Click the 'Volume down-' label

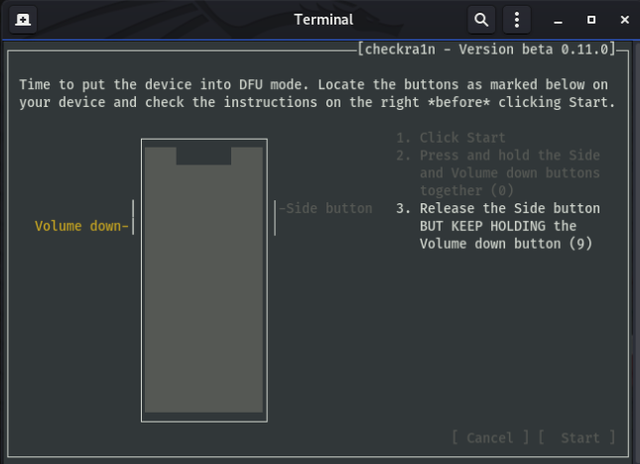pyautogui.click(x=82, y=226)
